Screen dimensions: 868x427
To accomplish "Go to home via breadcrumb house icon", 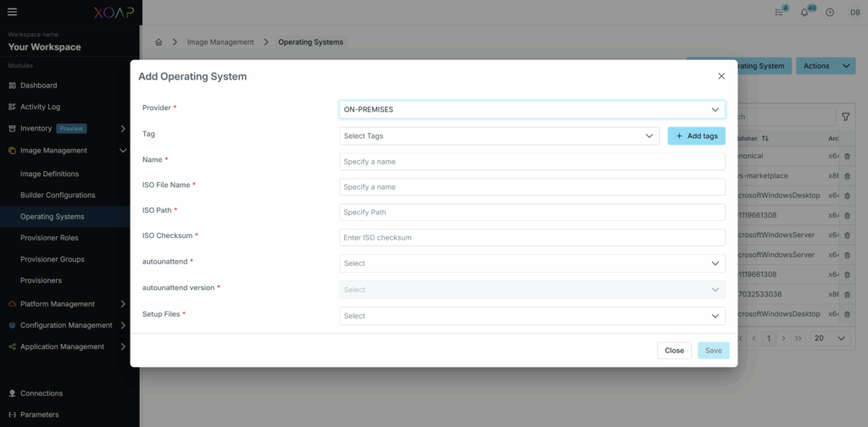I will (159, 42).
